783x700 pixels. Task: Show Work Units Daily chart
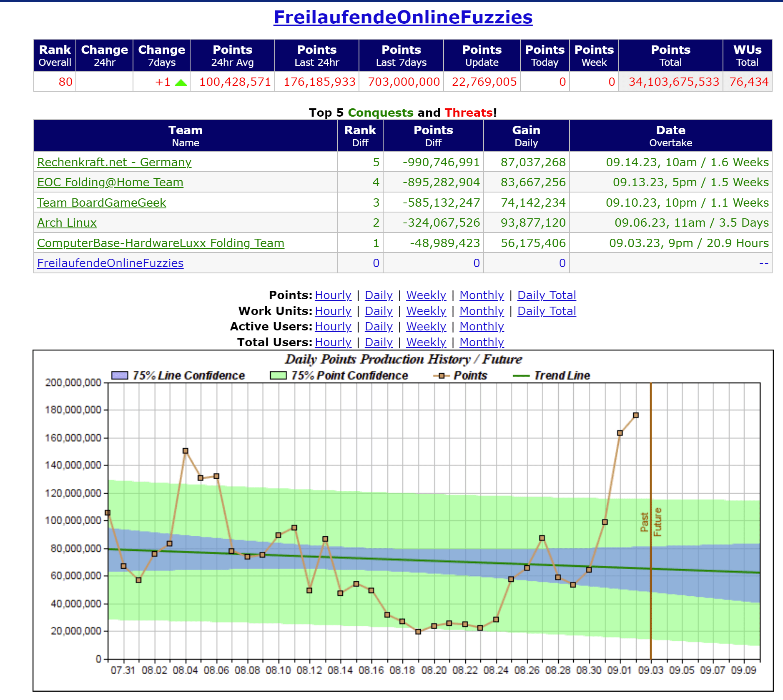point(379,311)
